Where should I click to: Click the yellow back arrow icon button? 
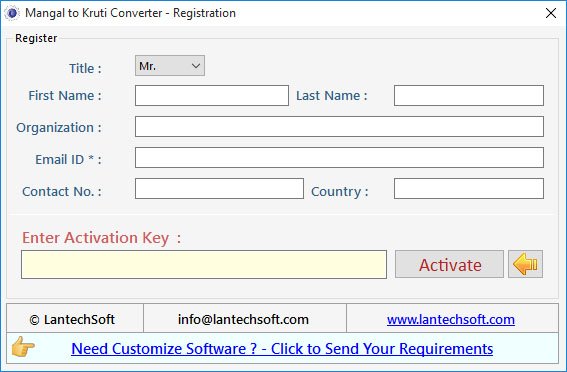tap(525, 264)
